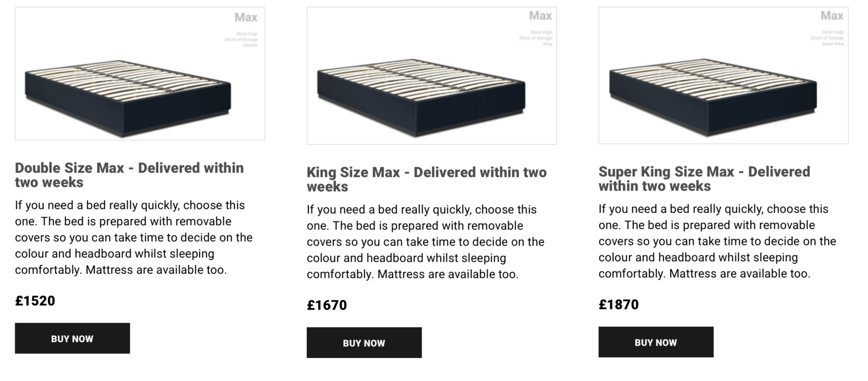868x381 pixels.
Task: Select the King Size Max product title
Action: pyautogui.click(x=427, y=179)
